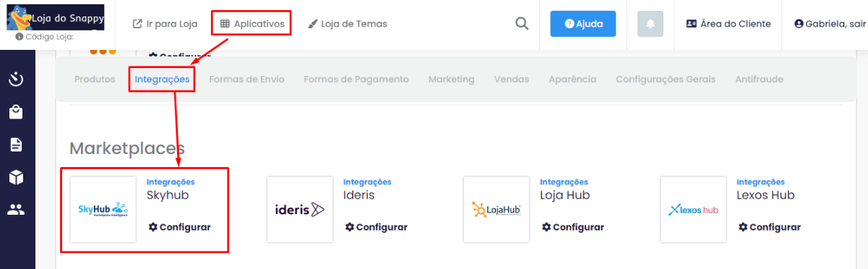
Task: Click the Lexos Hub logo thumbnail
Action: tap(693, 210)
